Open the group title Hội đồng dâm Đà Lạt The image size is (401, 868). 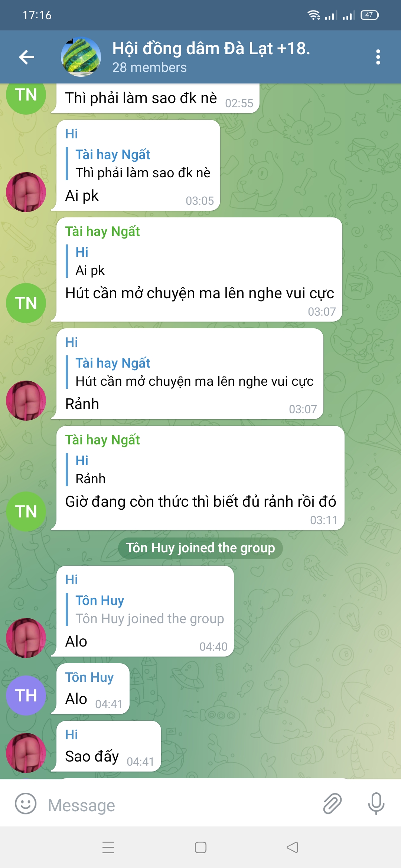[211, 48]
